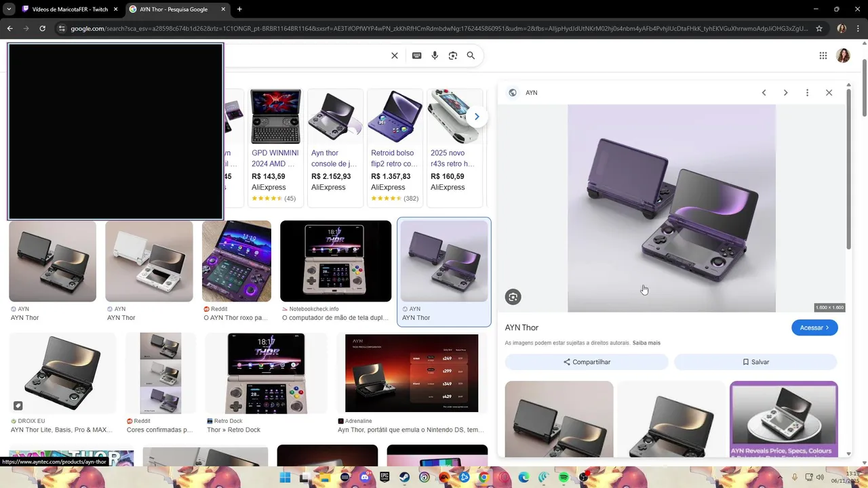Open related image AYN Reveals Price, Specs
This screenshot has height=488, width=868.
pos(784,419)
